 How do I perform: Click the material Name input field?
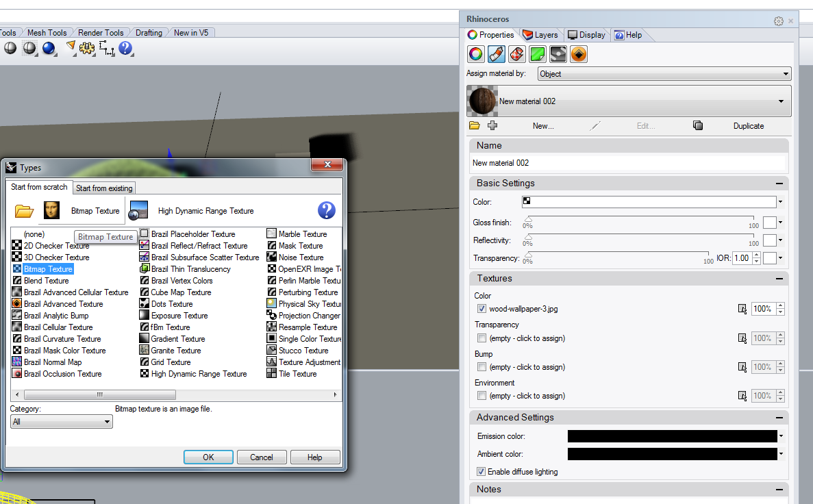tap(629, 163)
